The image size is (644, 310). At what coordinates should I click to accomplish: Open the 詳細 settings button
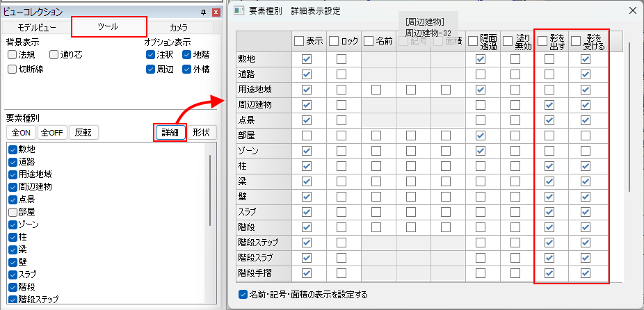170,132
